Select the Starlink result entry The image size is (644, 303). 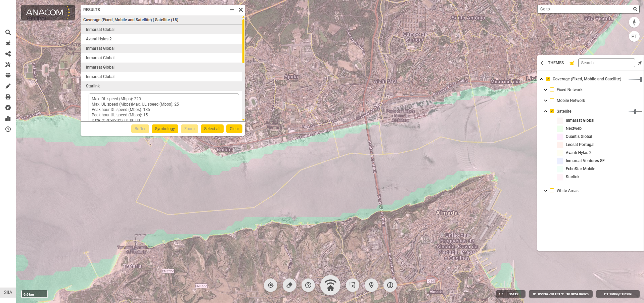pyautogui.click(x=161, y=86)
